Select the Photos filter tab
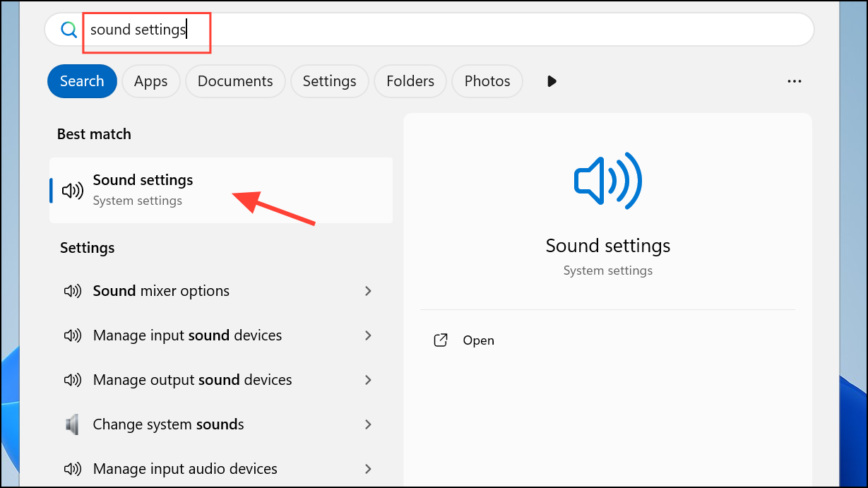868x488 pixels. pos(487,81)
